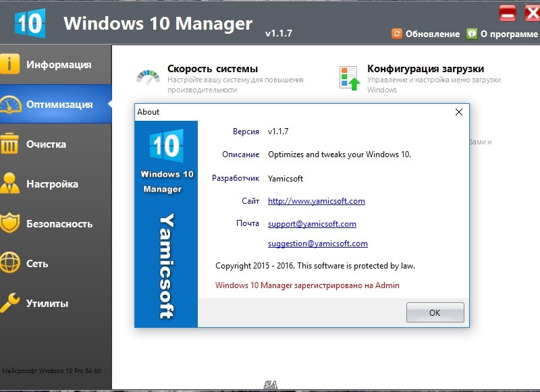Click the 'Optimizes and tweaks your Windows 10.' description

(340, 155)
